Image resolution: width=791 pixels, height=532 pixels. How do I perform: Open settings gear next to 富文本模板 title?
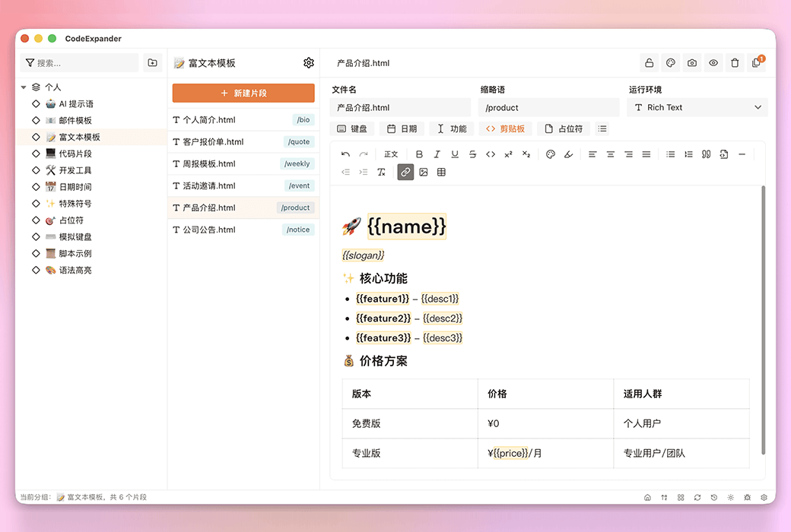coord(308,62)
